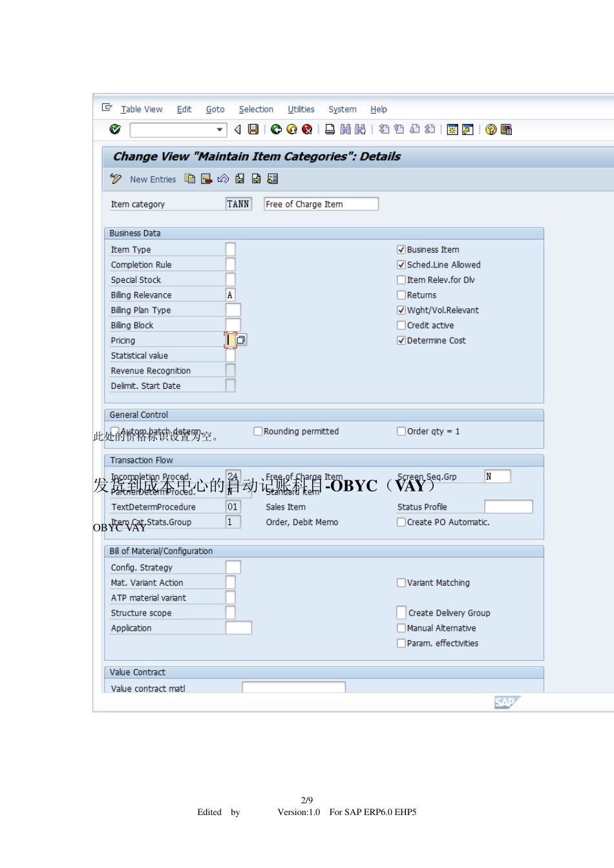Image resolution: width=614 pixels, height=868 pixels.
Task: Click the Find binoculars icon
Action: 345,129
